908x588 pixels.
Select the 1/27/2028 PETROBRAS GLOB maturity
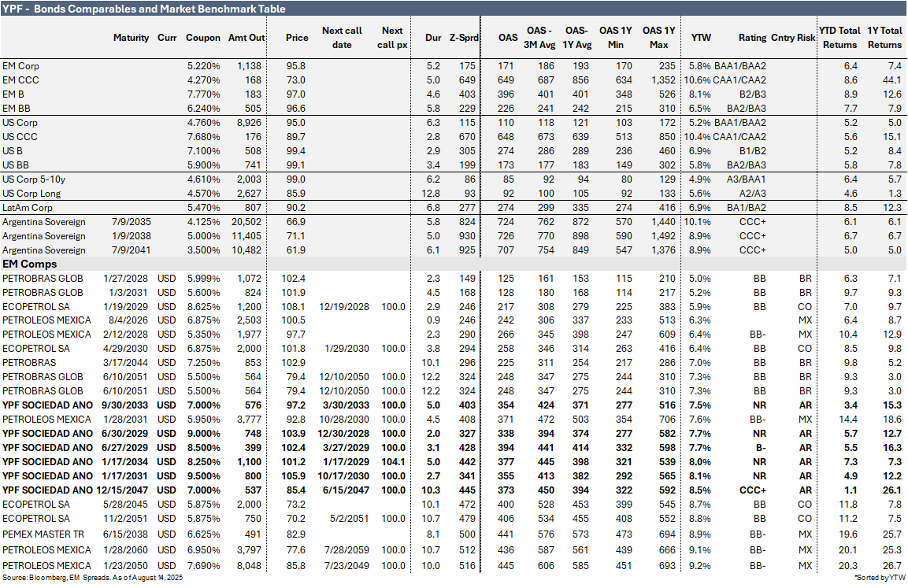[126, 279]
